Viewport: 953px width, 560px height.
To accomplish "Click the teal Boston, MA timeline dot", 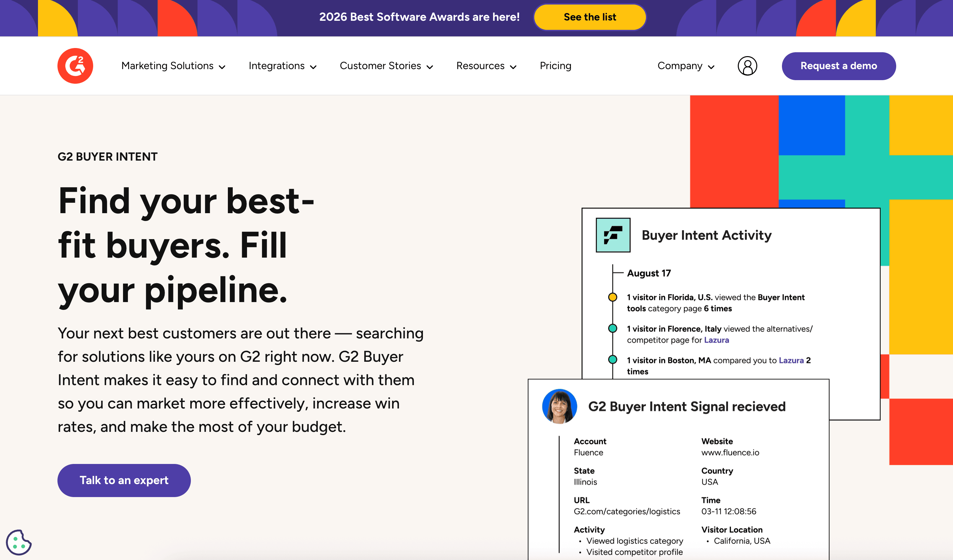I will coord(612,359).
